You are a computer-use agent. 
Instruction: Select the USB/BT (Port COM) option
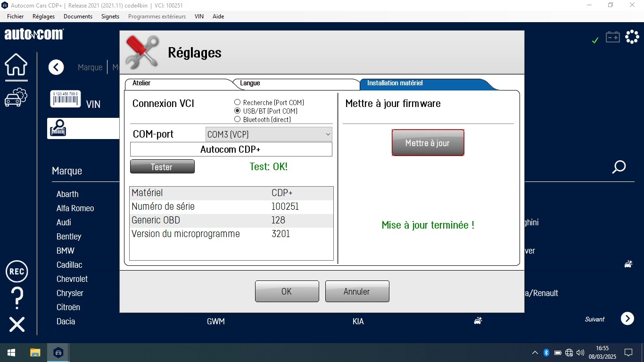[x=266, y=111]
